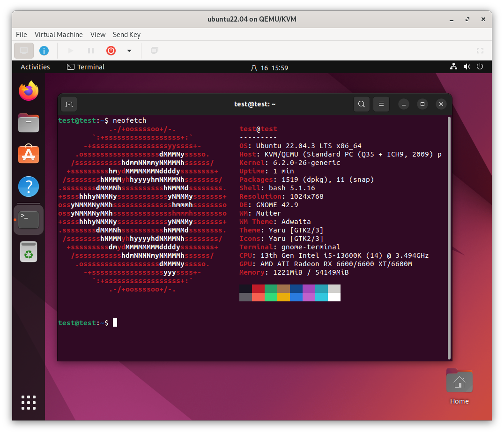Open the Send Key menu
The height and width of the screenshot is (434, 504).
pos(126,34)
